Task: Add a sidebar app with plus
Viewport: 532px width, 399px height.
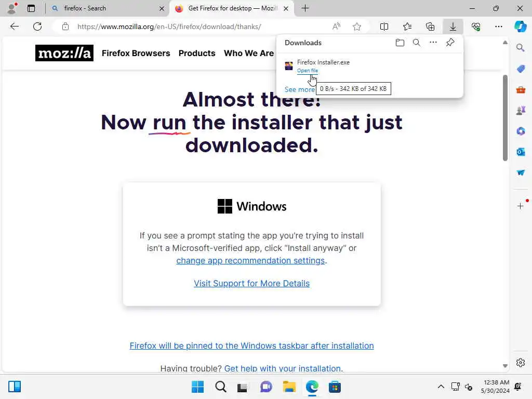Action: click(x=521, y=206)
